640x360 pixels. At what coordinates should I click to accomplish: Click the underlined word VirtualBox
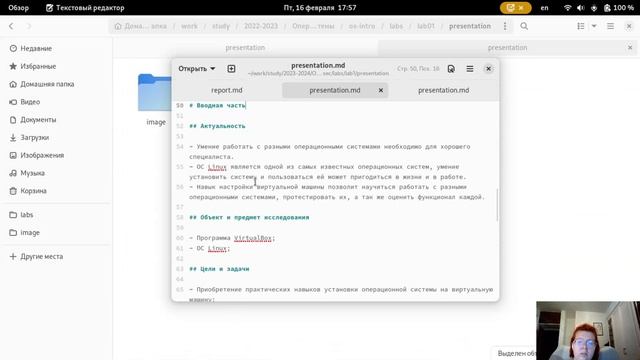[x=253, y=238]
